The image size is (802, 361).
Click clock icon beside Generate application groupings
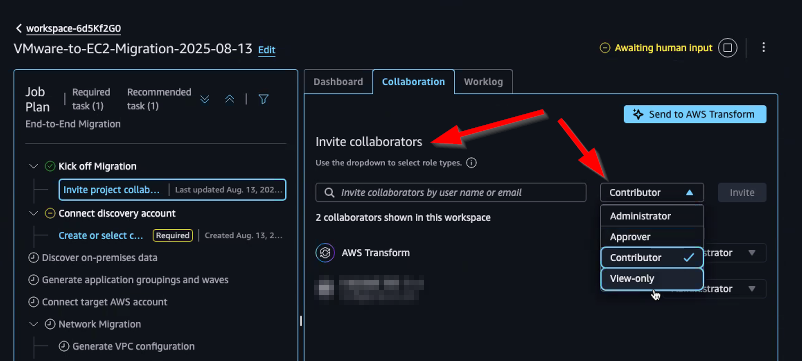pyautogui.click(x=34, y=280)
